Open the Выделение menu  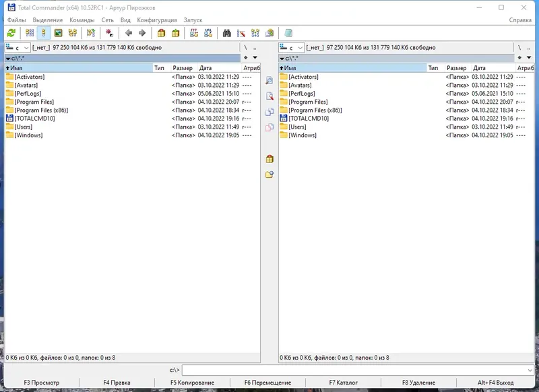click(48, 20)
